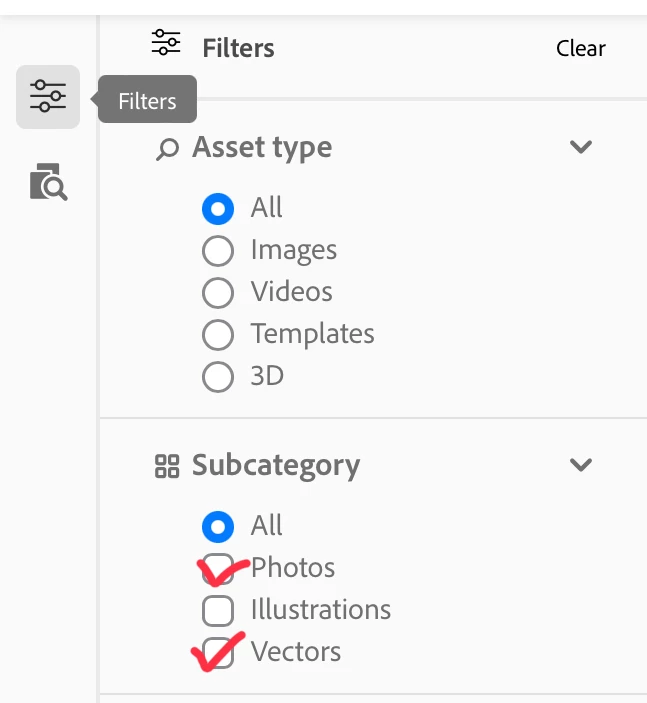The height and width of the screenshot is (703, 647).
Task: Tick the Vectors subcategory checkbox
Action: coord(218,652)
